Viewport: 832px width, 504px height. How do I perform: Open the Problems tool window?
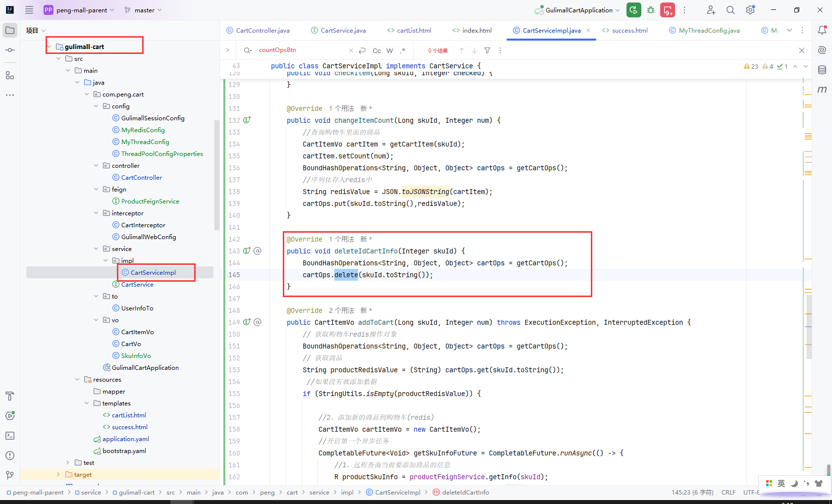tap(10, 455)
